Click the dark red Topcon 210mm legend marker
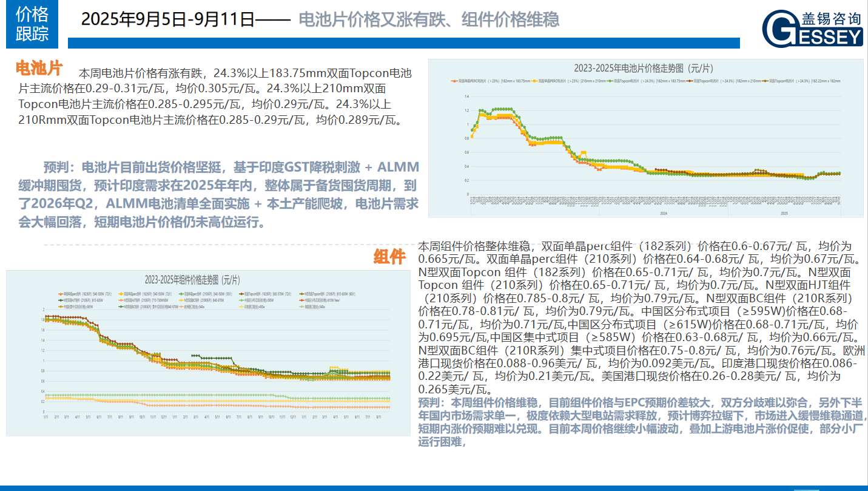 [x=689, y=81]
